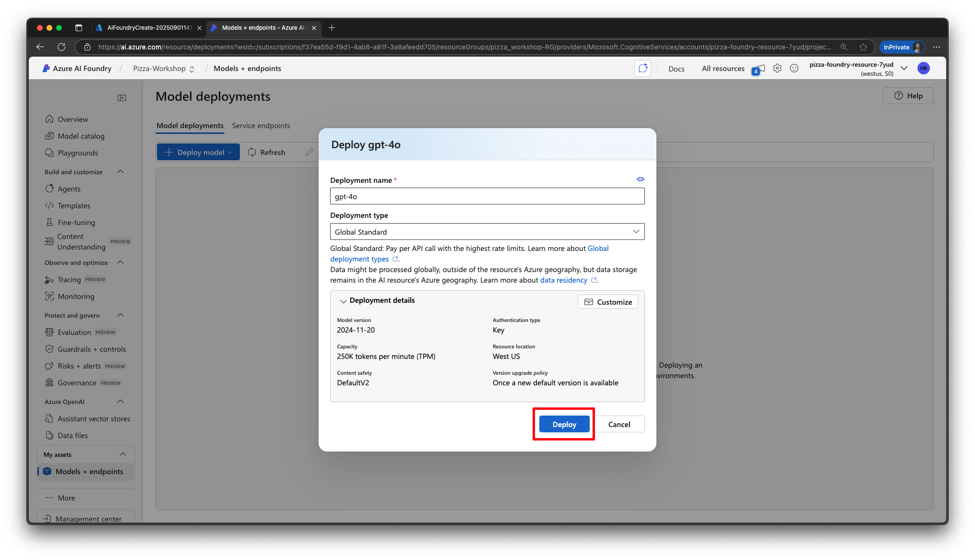Click the sidebar collapse panel icon
This screenshot has width=975, height=560.
tap(122, 98)
